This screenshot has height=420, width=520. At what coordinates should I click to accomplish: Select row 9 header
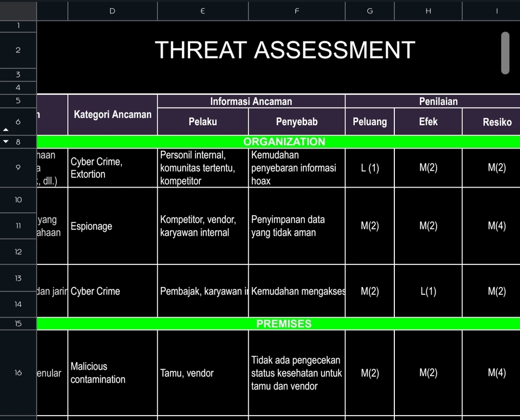[18, 167]
